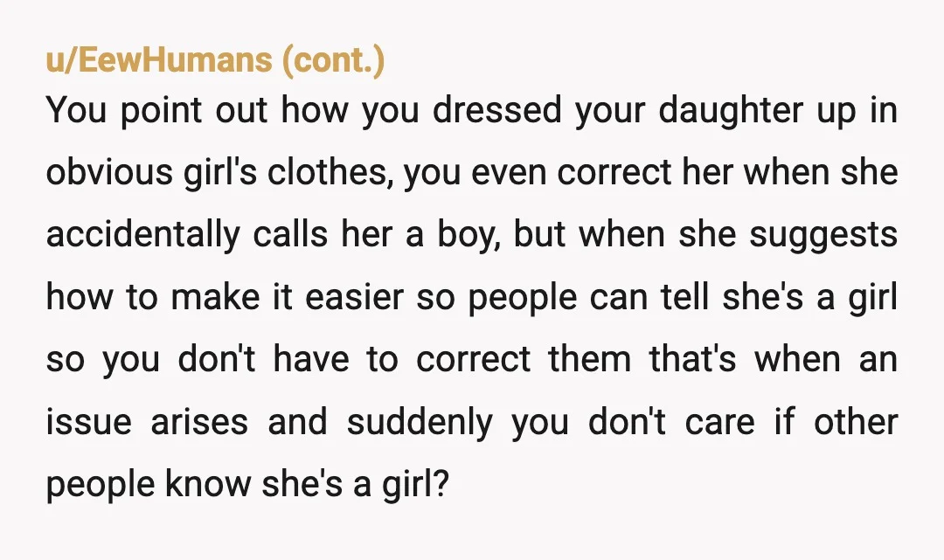Select the word "daughter" in the paragraph
The image size is (944, 560).
pyautogui.click(x=731, y=111)
